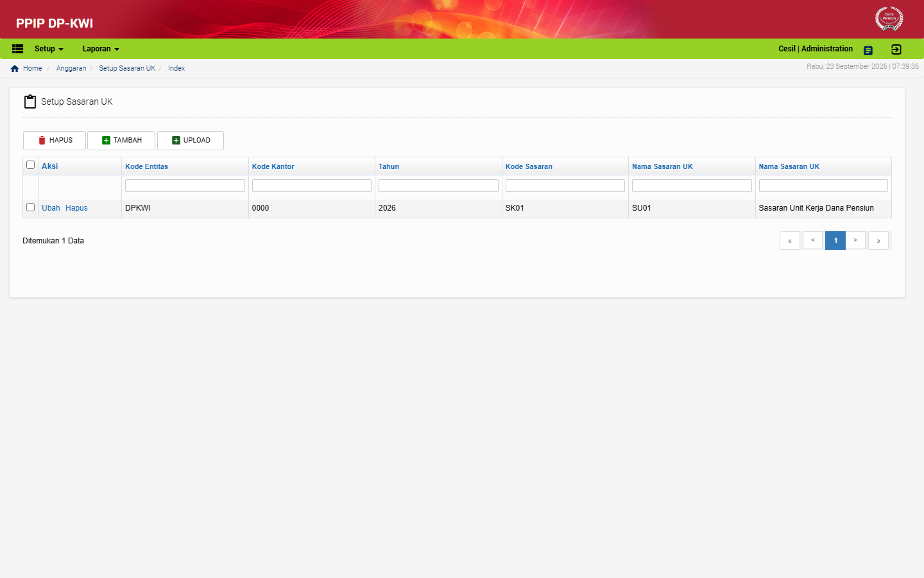Open the Setup dropdown menu
Screen dimensions: 924x578
(x=49, y=49)
